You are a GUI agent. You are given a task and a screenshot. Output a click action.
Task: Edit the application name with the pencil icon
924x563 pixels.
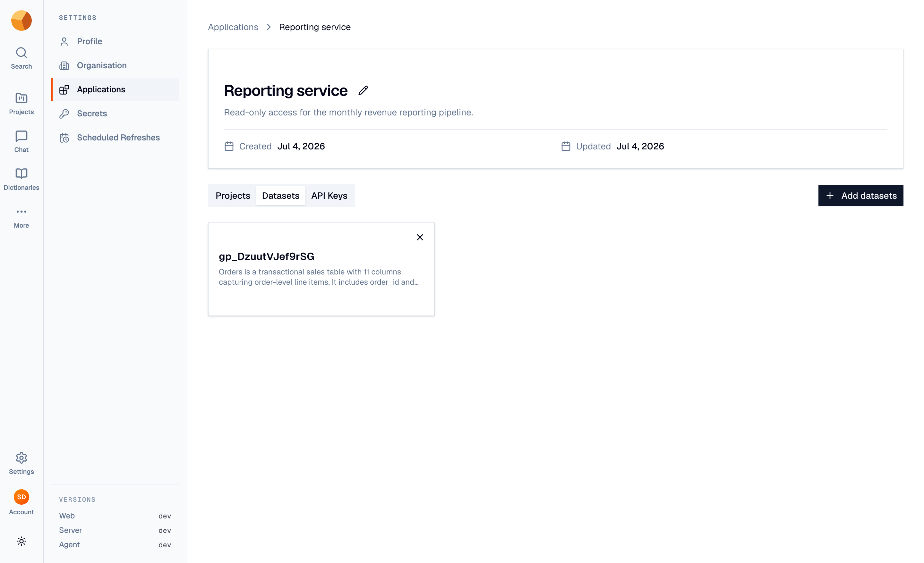point(363,90)
